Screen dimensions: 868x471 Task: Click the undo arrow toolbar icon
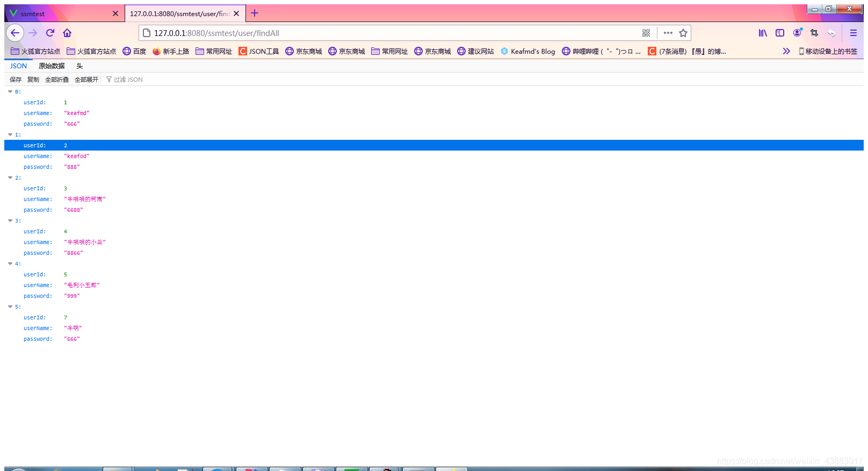point(831,33)
